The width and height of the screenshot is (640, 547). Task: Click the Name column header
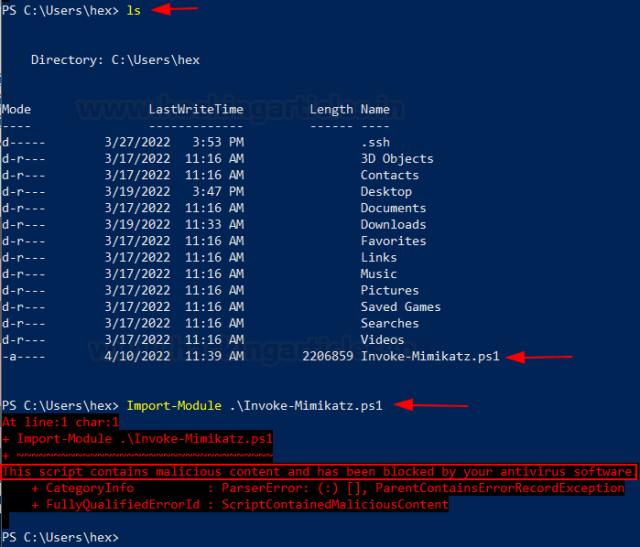[x=375, y=109]
